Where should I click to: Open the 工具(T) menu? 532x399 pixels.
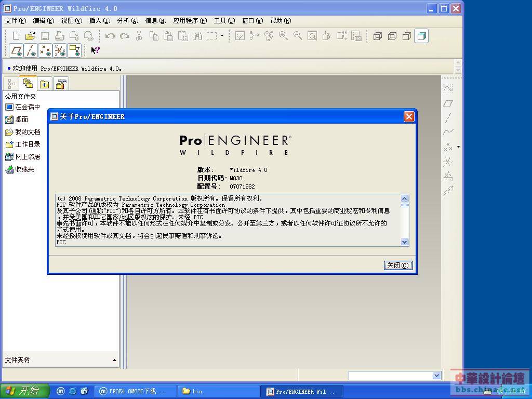pyautogui.click(x=224, y=21)
